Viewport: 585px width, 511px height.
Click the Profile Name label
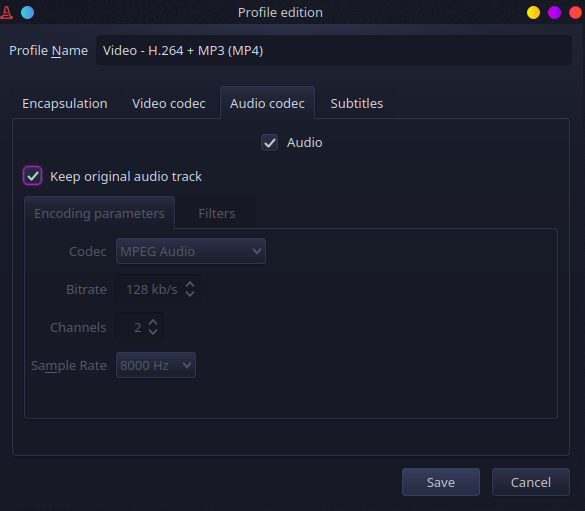coord(49,50)
